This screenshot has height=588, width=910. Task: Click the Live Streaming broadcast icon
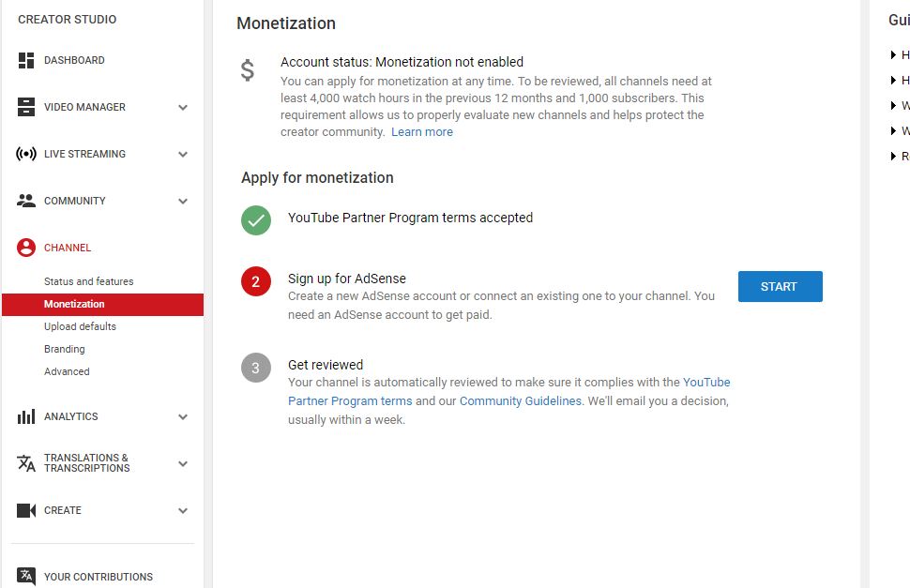click(26, 154)
